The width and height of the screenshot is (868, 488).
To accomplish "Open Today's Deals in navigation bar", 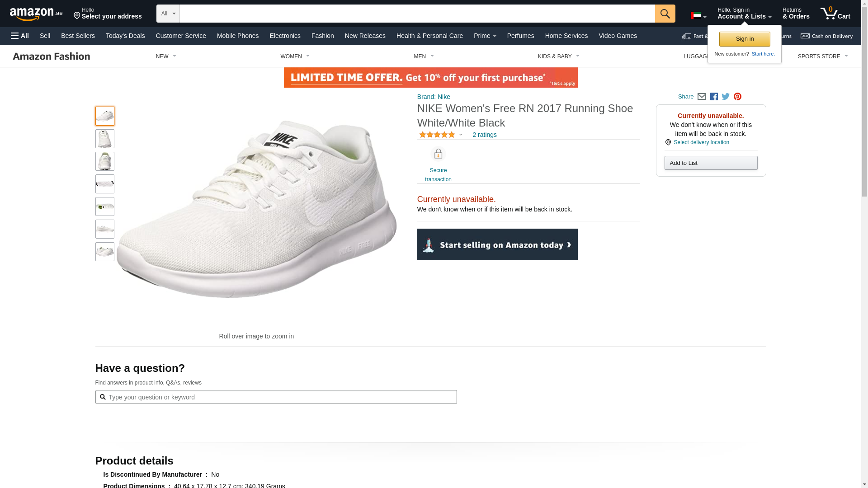I will (125, 36).
